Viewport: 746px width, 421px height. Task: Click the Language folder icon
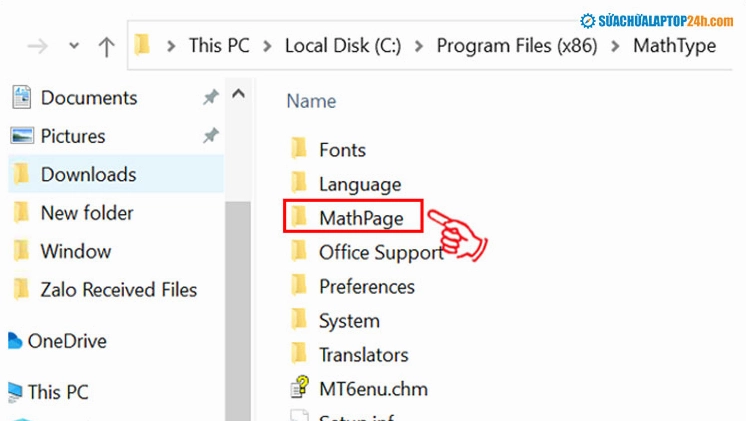point(299,182)
